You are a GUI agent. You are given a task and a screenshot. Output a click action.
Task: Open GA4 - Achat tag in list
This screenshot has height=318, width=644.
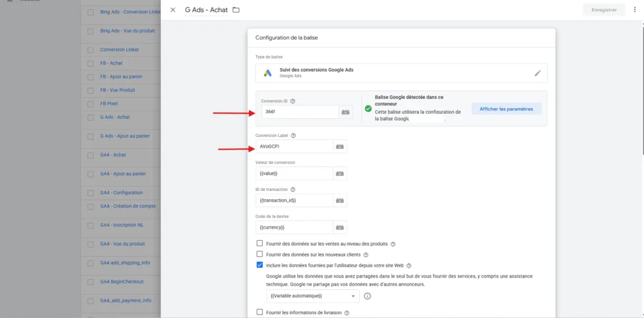113,155
